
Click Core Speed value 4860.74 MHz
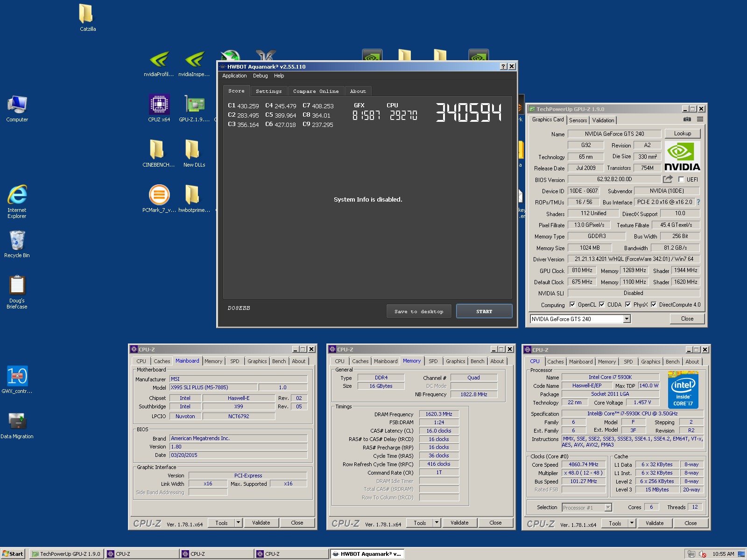coord(584,465)
